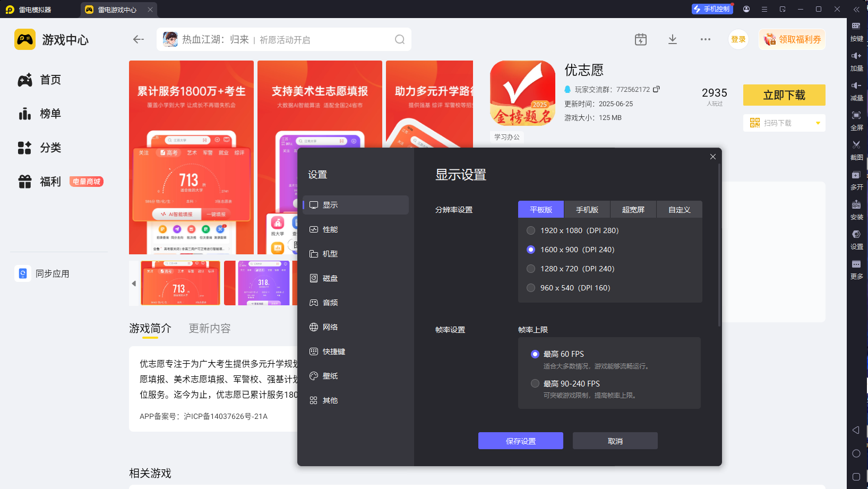Image resolution: width=868 pixels, height=489 pixels.
Task: Open 其他 settings category
Action: (x=356, y=400)
